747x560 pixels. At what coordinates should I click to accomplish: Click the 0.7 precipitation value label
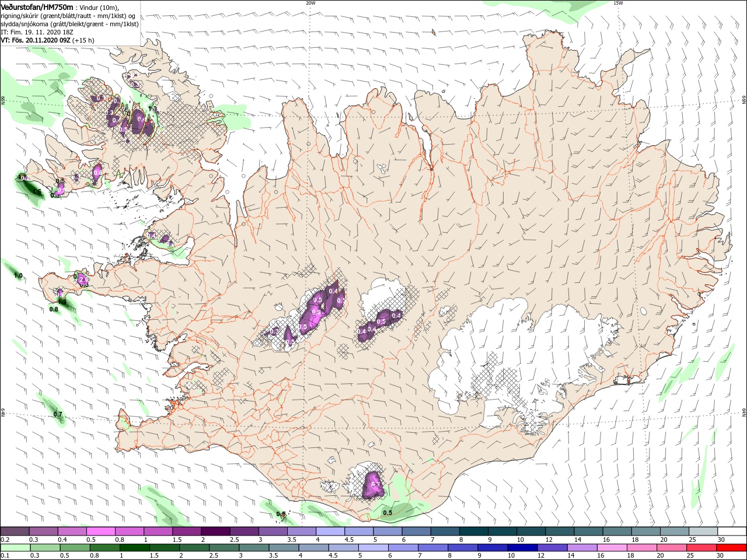[x=58, y=414]
